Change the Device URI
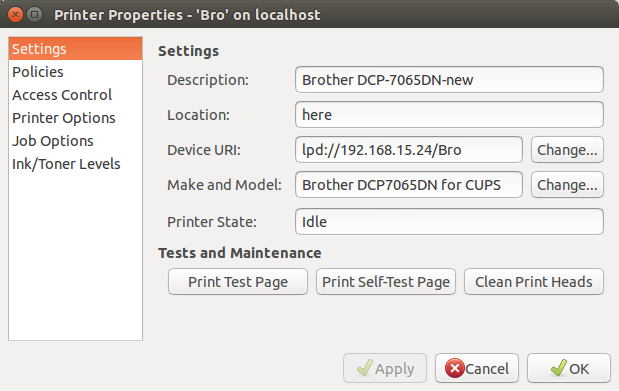The image size is (619, 391). tap(567, 150)
